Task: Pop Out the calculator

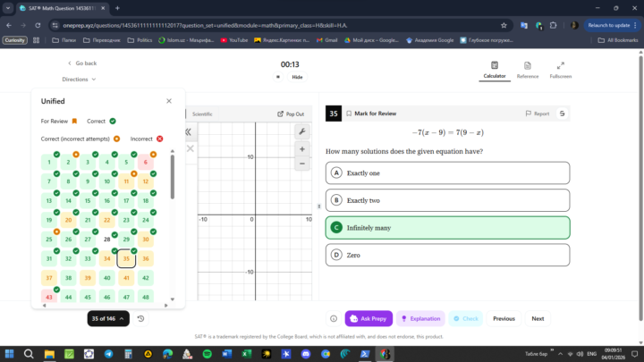Action: click(291, 114)
